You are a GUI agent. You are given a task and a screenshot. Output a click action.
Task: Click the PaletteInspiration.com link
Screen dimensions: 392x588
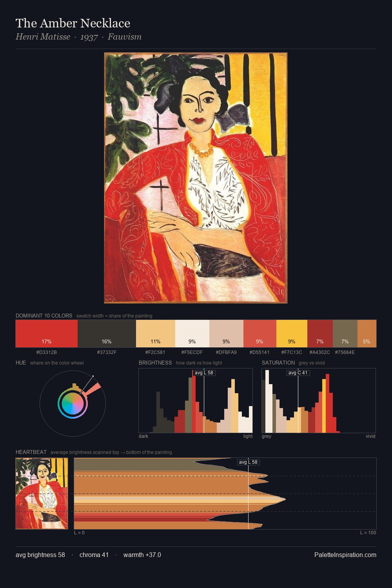345,555
